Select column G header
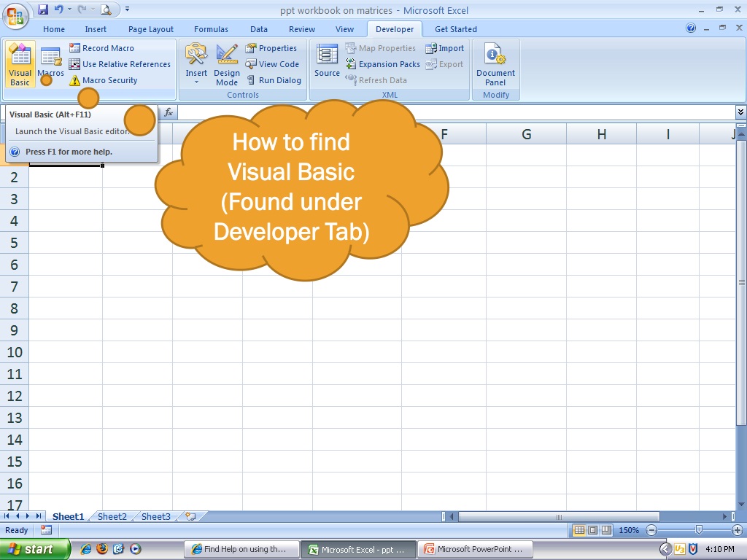 526,134
